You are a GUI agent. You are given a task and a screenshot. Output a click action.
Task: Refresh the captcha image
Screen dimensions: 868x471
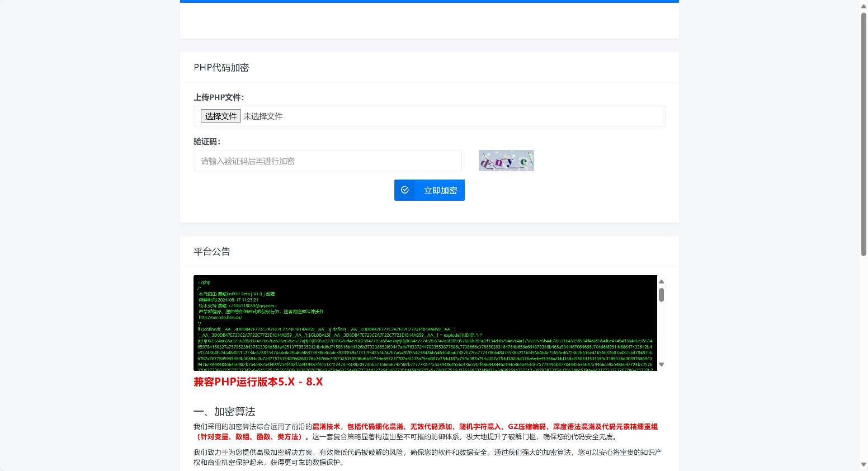point(506,161)
